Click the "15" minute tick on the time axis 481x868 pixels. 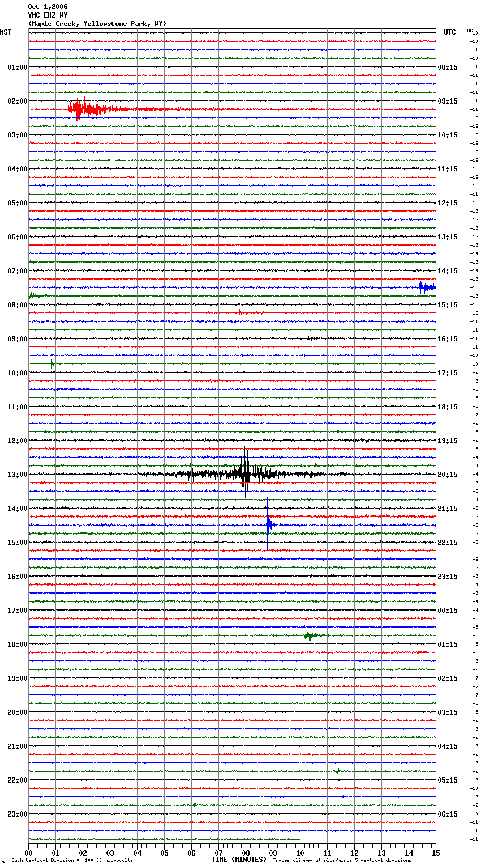pos(436,852)
